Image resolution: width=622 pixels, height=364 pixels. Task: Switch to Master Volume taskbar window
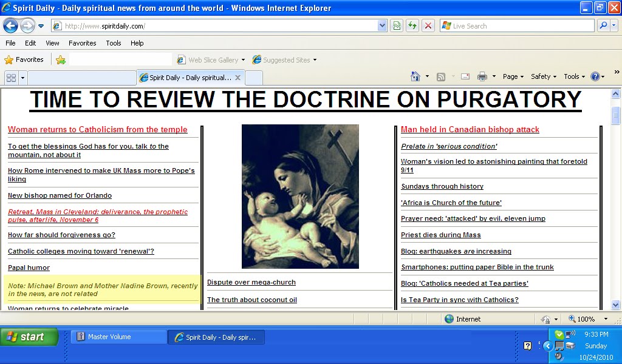(x=118, y=337)
